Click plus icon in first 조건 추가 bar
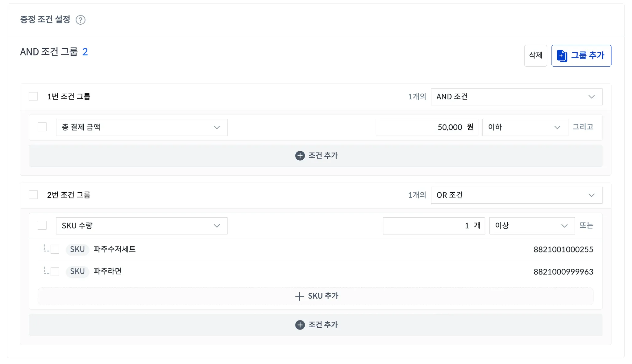Viewport: 632px width, 364px height. 300,156
